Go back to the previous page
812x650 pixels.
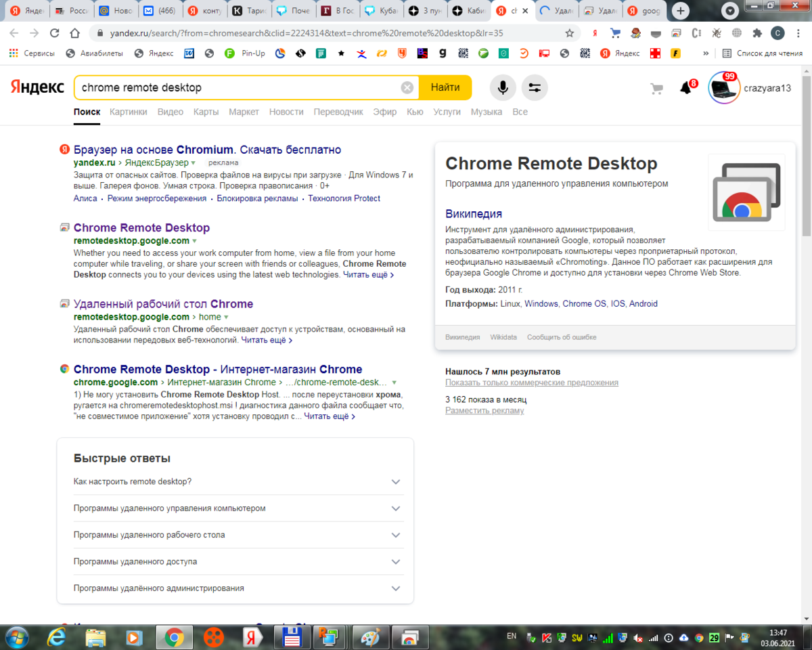14,33
